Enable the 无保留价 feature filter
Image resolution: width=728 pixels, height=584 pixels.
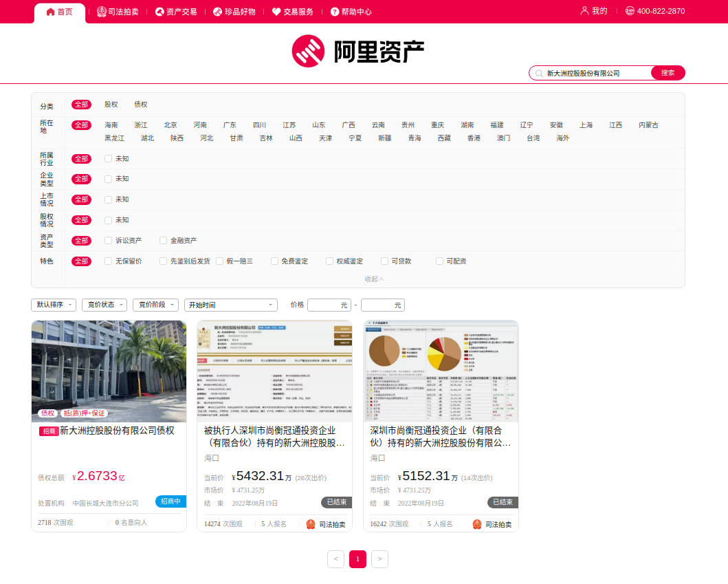click(108, 261)
